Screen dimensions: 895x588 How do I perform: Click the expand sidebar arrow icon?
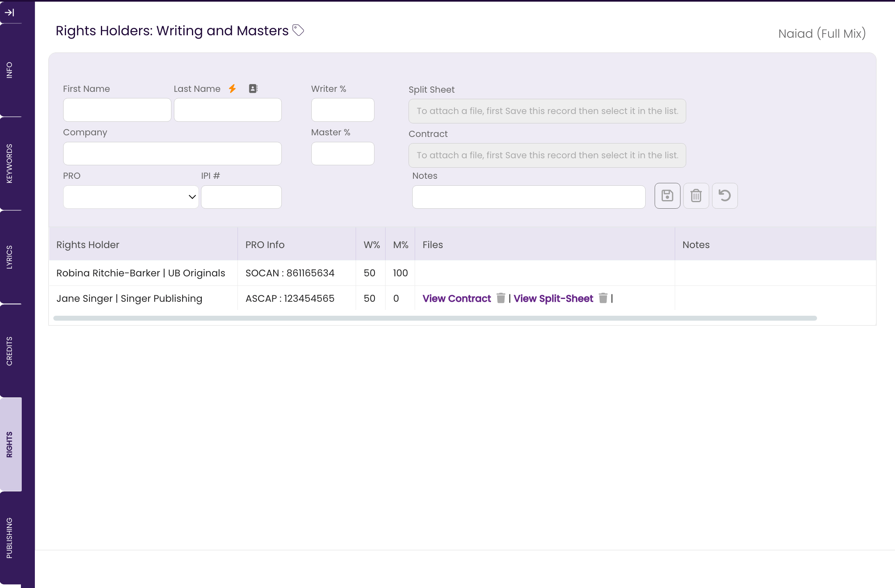(9, 13)
